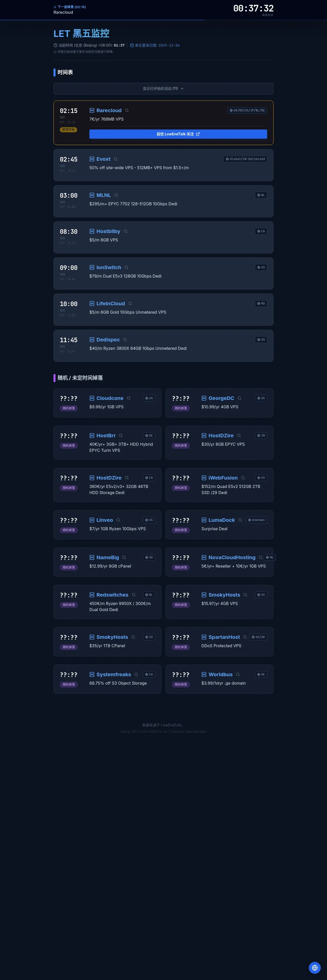Open the Rarecloud provider link

click(x=109, y=110)
